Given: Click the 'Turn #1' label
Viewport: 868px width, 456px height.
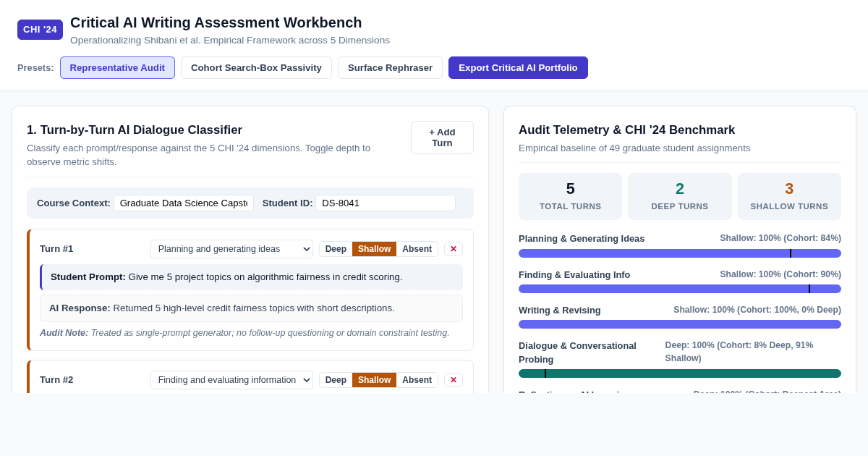Looking at the screenshot, I should tap(56, 249).
